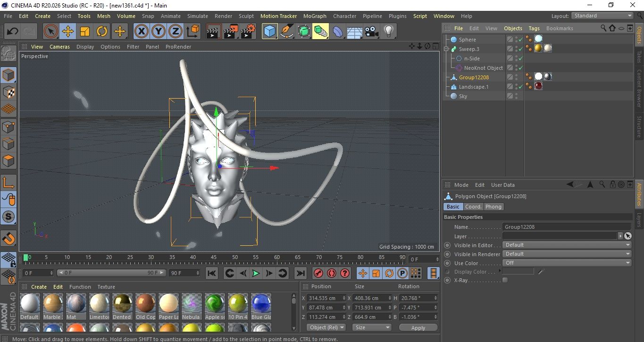
Task: Go to end of animation
Action: point(300,273)
